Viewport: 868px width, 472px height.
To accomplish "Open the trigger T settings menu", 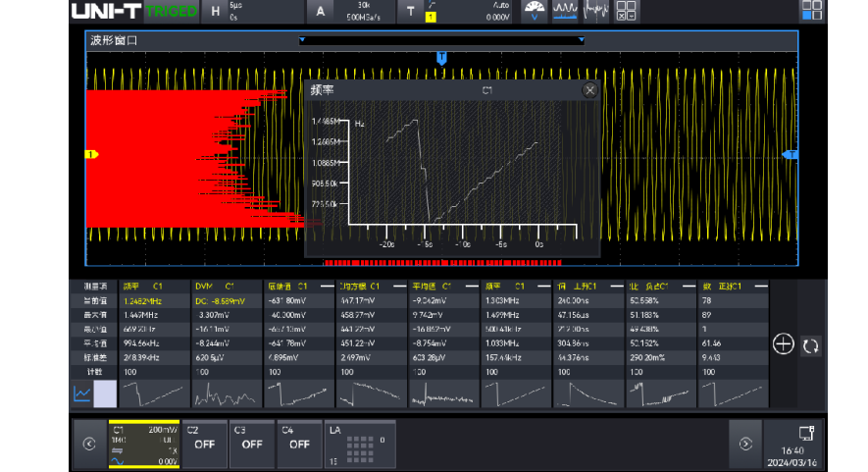I will pyautogui.click(x=411, y=12).
